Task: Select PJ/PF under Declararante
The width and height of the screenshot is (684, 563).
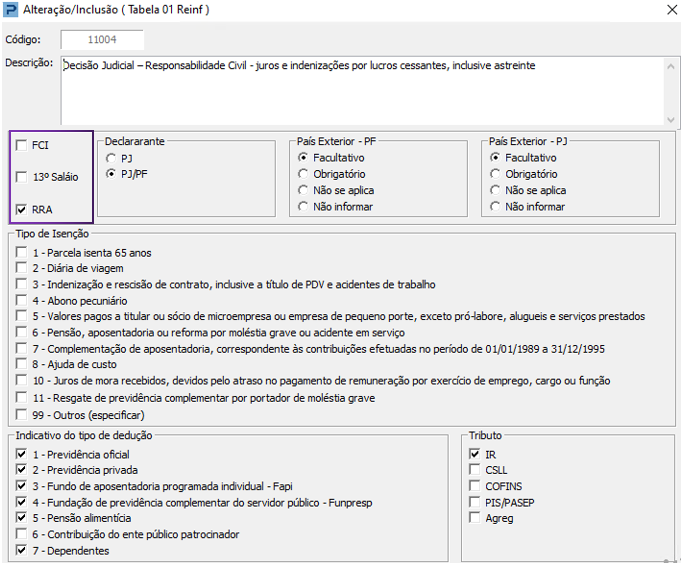Action: (111, 174)
